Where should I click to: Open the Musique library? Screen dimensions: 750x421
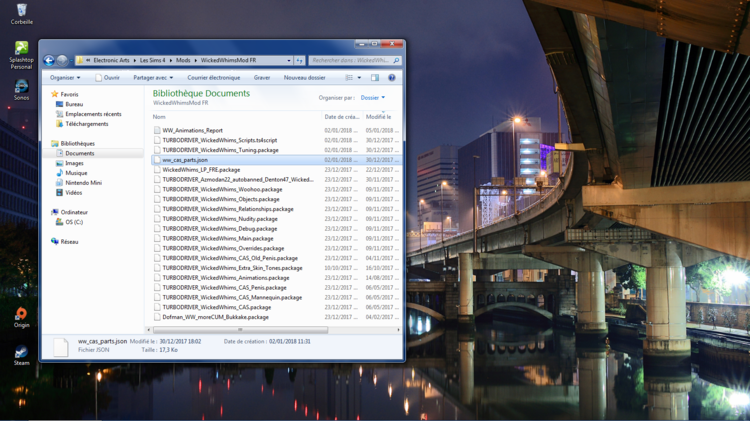pos(76,173)
